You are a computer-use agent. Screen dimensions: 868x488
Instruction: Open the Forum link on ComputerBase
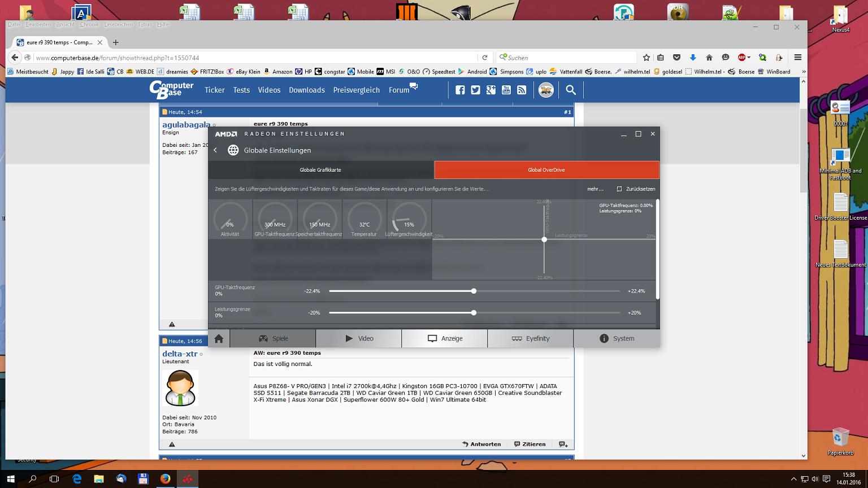pyautogui.click(x=403, y=89)
